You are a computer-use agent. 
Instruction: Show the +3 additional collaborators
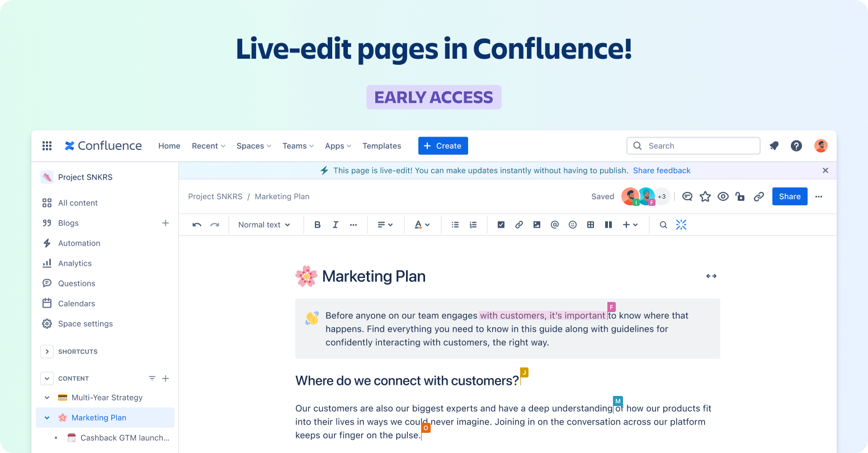[662, 197]
